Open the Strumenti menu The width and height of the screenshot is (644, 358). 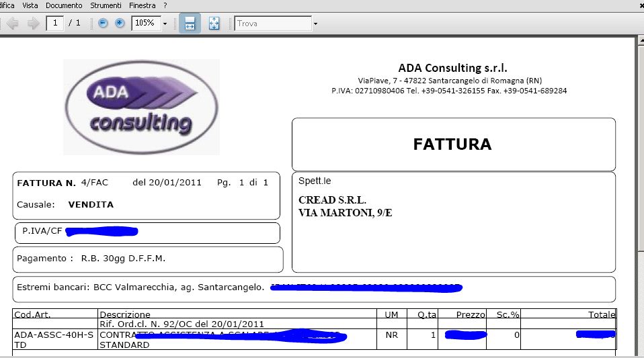106,6
